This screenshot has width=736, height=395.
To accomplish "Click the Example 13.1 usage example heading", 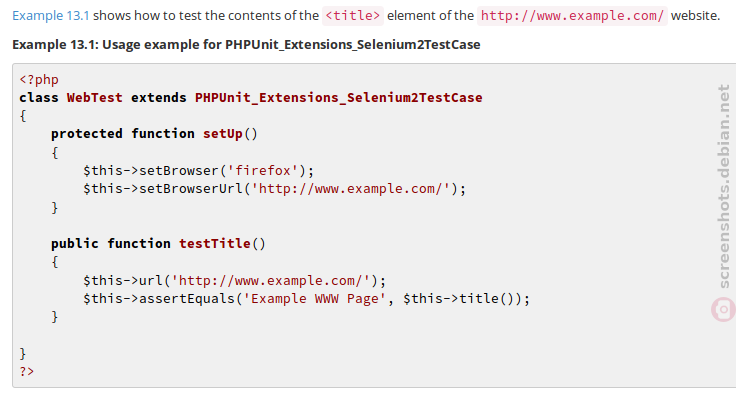I will 246,45.
